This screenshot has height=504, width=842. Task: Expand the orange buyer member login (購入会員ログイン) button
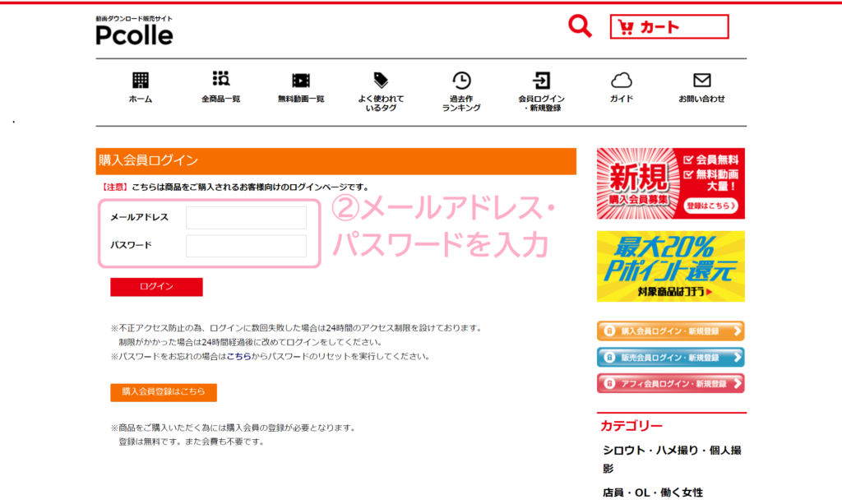(670, 331)
